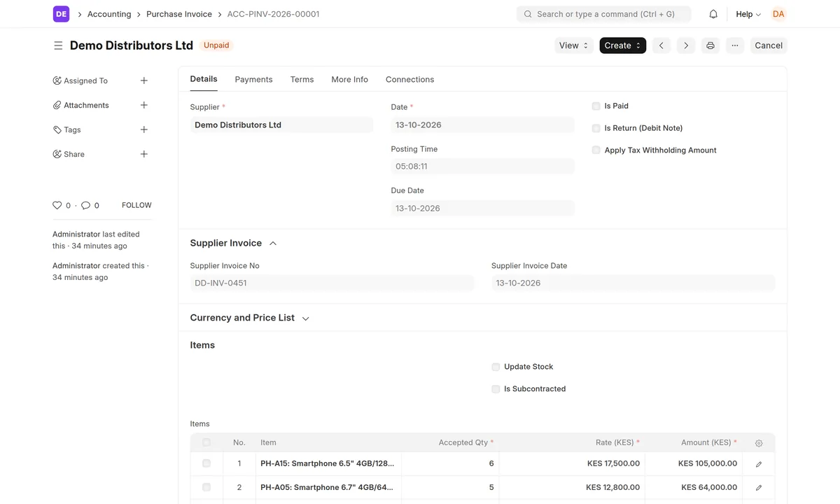Go to Accounting breadcrumb
Viewport: 840px width, 504px height.
tap(109, 14)
